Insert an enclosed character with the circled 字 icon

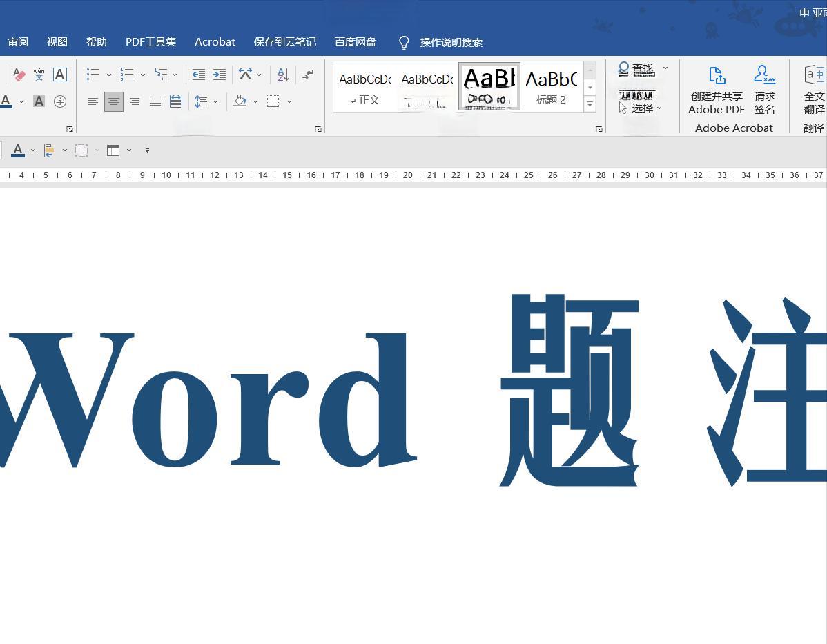pos(60,101)
